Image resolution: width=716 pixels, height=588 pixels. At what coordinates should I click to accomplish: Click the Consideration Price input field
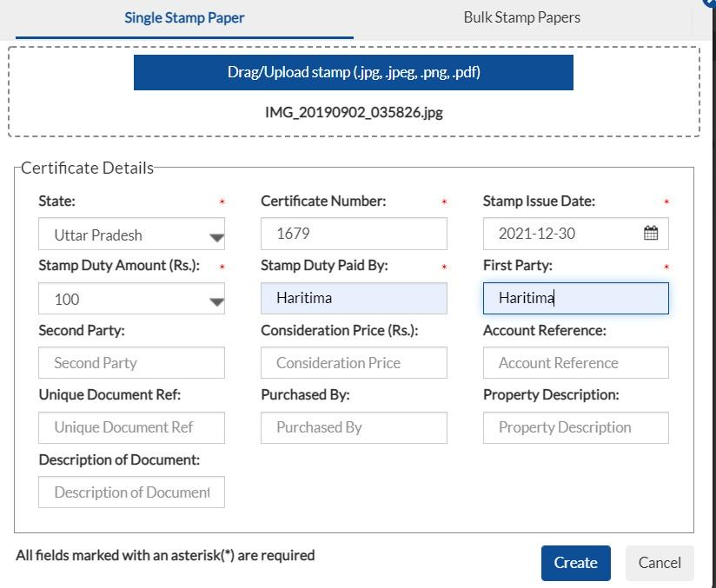(354, 363)
